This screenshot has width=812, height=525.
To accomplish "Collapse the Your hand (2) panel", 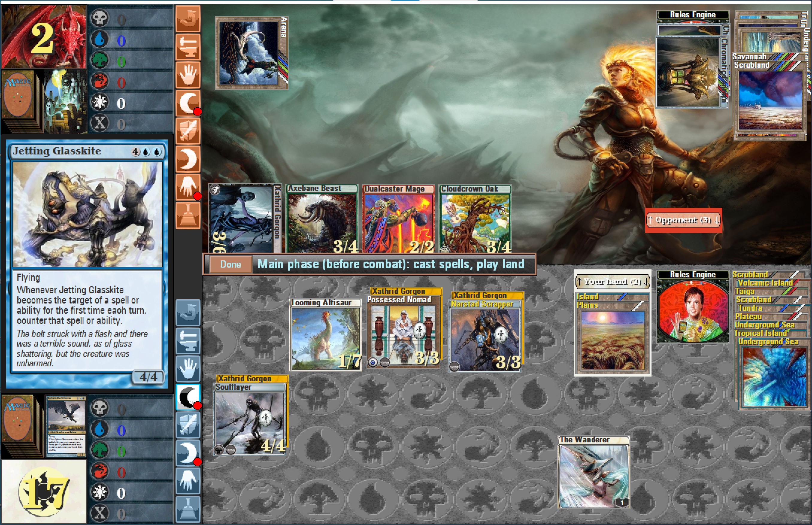I will (x=613, y=282).
